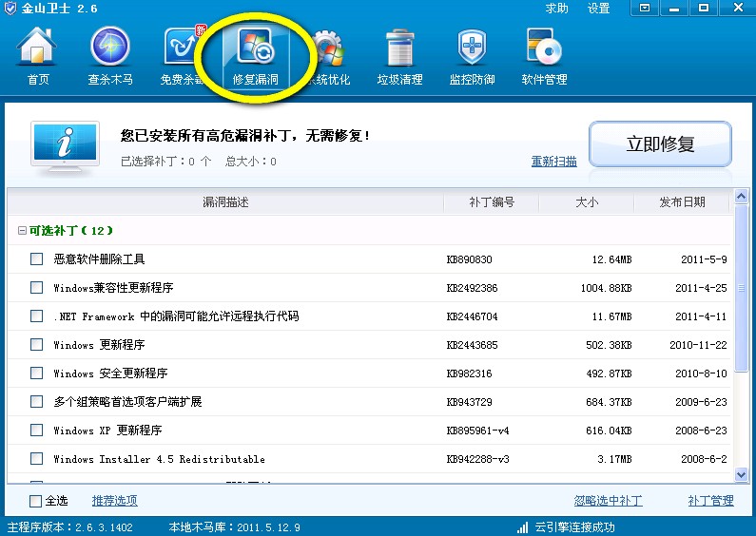Check the .NET Framework patch checkbox
The image size is (756, 536).
(37, 316)
